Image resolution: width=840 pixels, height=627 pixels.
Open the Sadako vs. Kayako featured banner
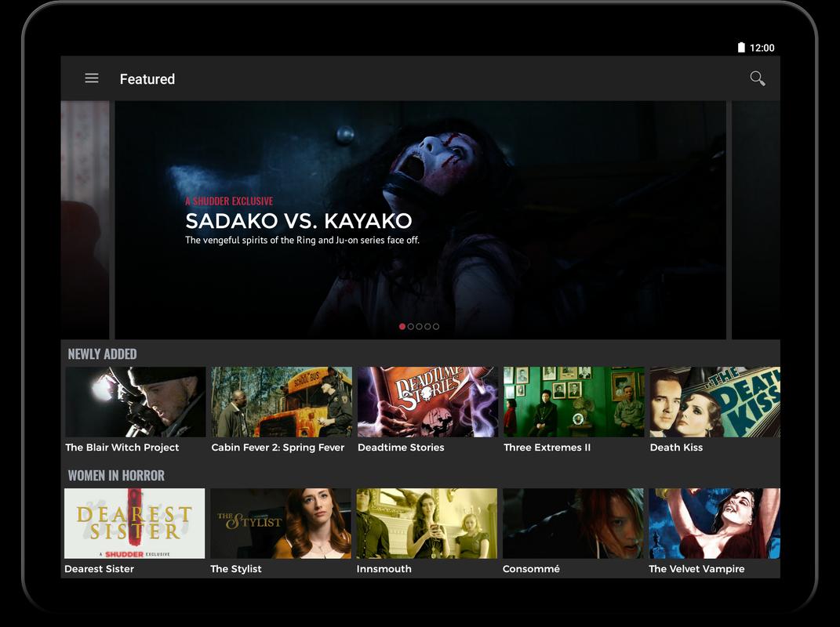click(420, 219)
